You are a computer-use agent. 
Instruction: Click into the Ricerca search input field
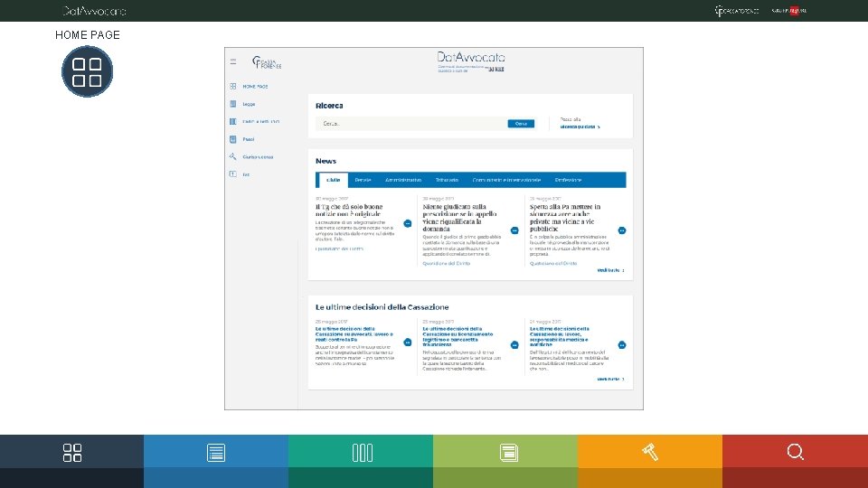pyautogui.click(x=410, y=124)
